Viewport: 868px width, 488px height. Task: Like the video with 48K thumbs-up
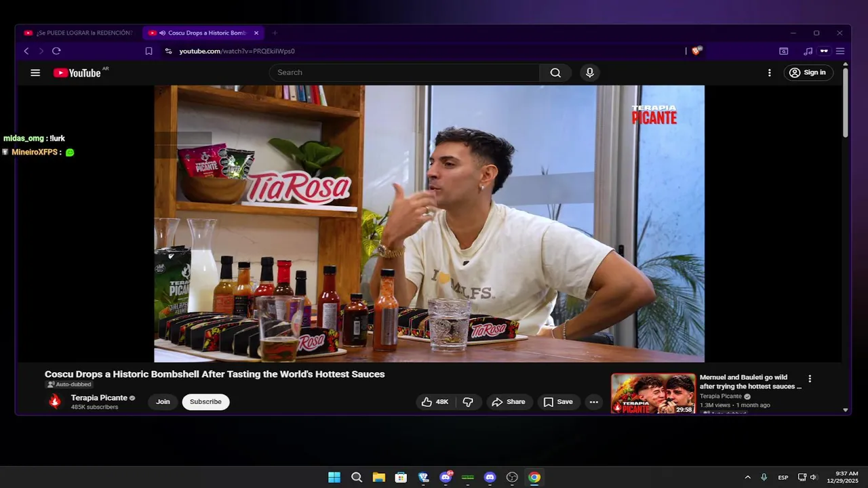(435, 402)
